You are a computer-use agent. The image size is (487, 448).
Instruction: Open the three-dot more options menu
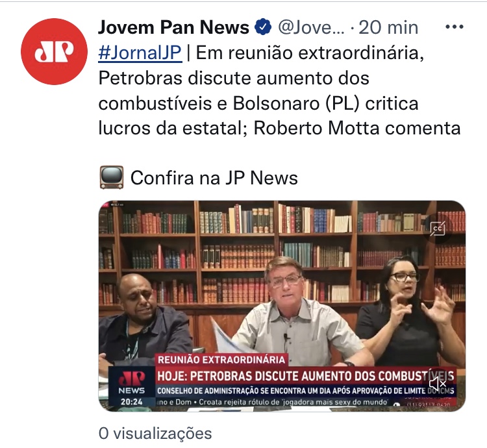pos(455,27)
